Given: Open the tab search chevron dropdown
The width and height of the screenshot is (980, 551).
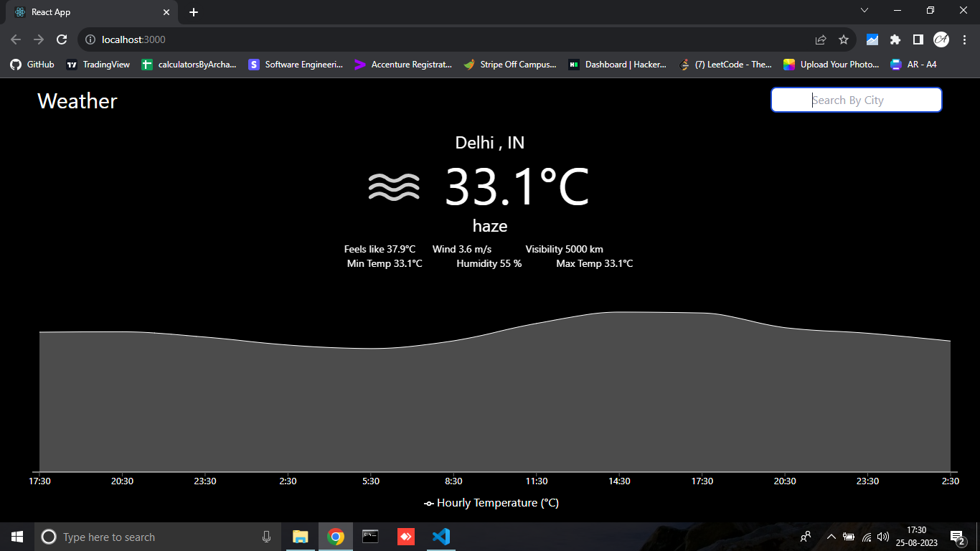Looking at the screenshot, I should (864, 11).
